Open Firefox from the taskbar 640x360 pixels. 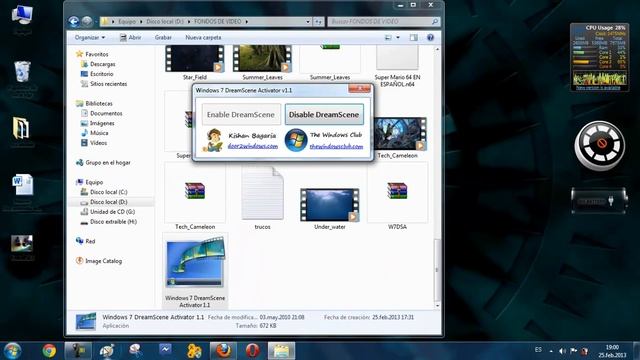(x=223, y=351)
